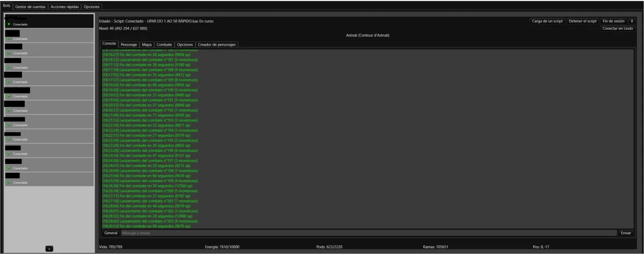Close the bot panel with X button
Viewport: 644px width, 254px height.
pyautogui.click(x=632, y=21)
